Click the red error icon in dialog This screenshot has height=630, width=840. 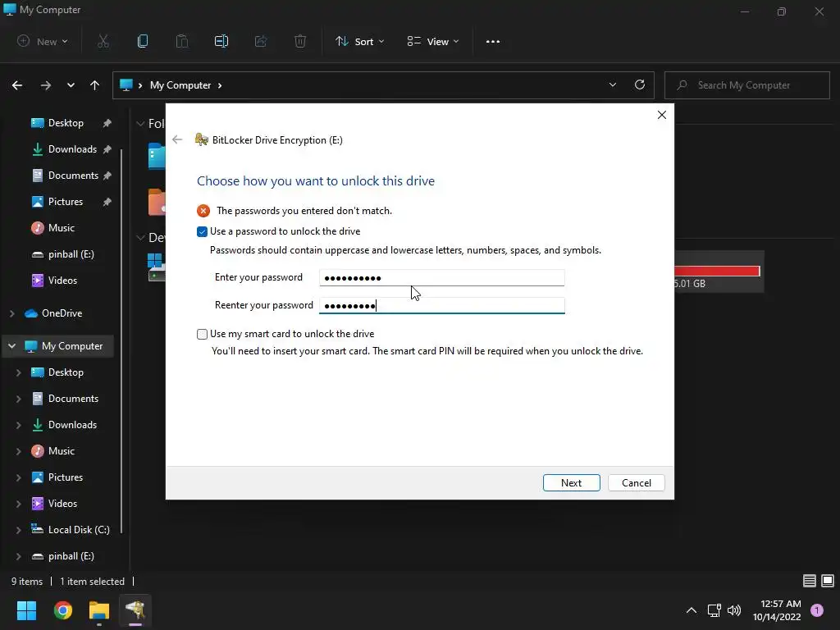pos(203,211)
